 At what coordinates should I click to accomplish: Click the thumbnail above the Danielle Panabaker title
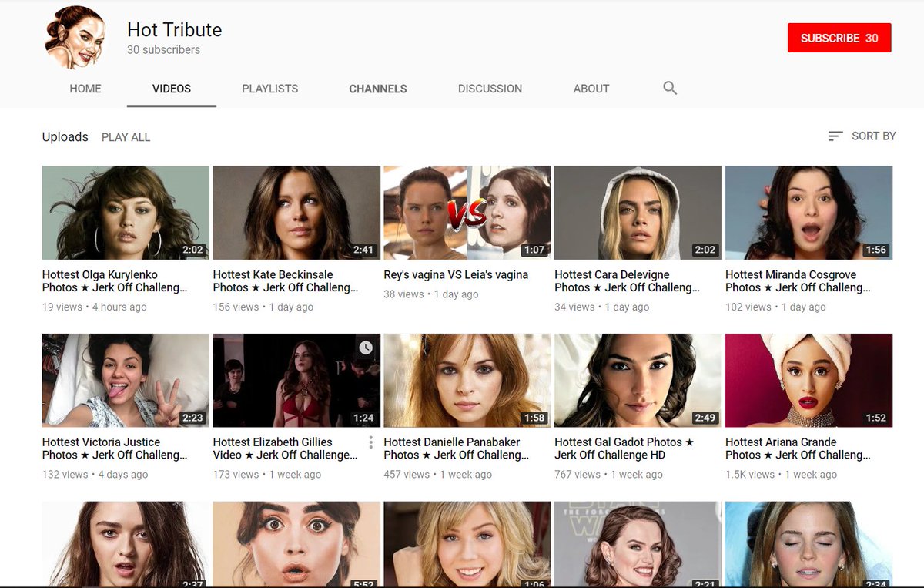click(467, 381)
